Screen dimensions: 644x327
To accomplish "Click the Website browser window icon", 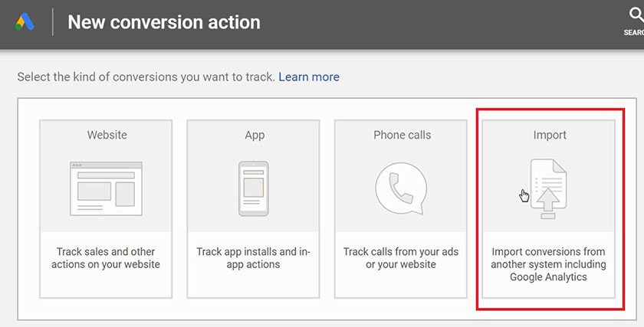I will tap(107, 188).
